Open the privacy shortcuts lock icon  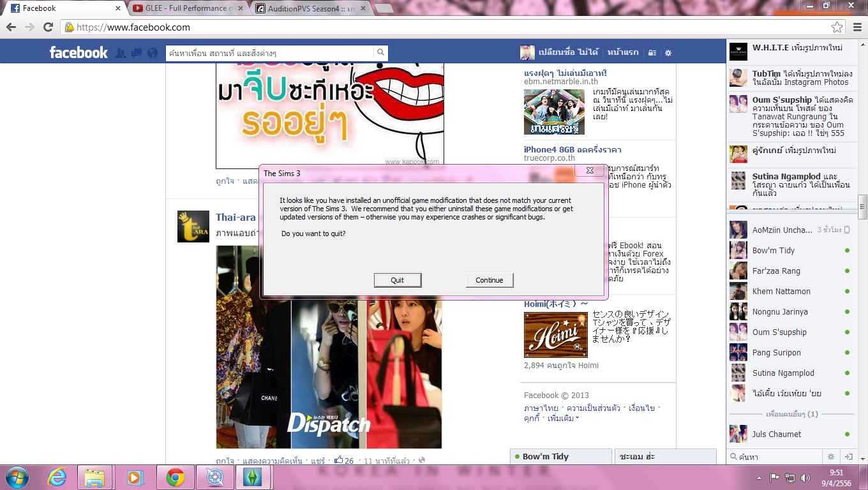click(x=652, y=53)
